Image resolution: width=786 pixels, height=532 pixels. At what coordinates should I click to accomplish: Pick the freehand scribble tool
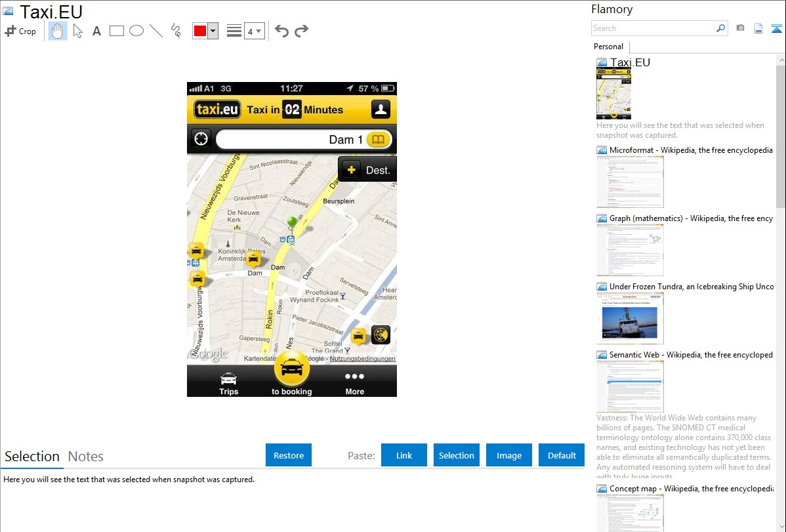(x=176, y=31)
